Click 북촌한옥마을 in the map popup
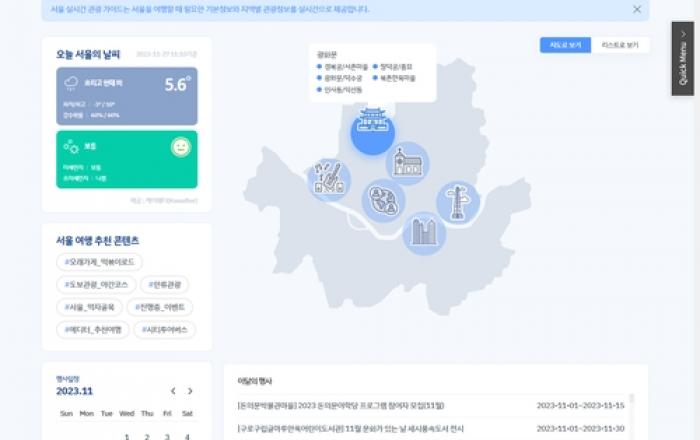This screenshot has width=700, height=440. click(x=397, y=78)
